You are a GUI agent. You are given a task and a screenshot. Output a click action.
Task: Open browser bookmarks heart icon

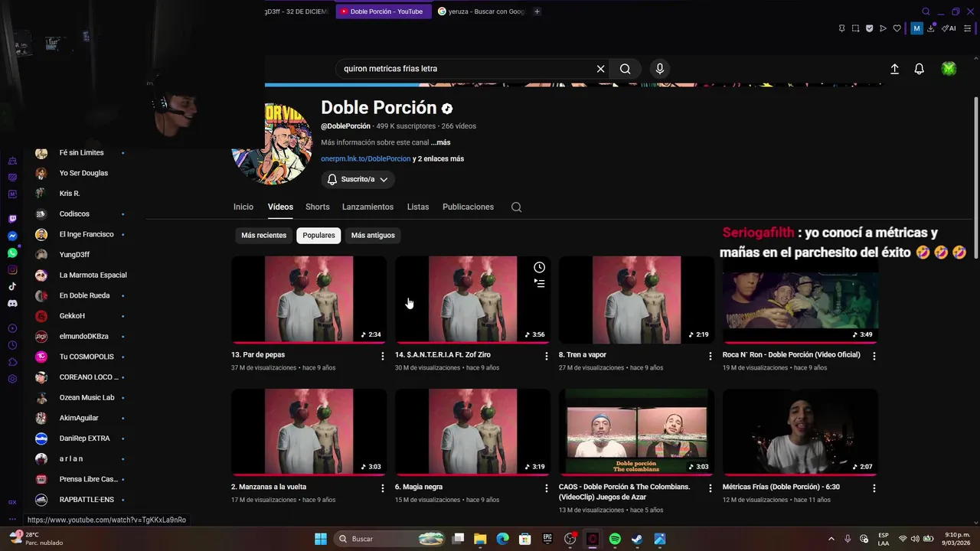897,28
